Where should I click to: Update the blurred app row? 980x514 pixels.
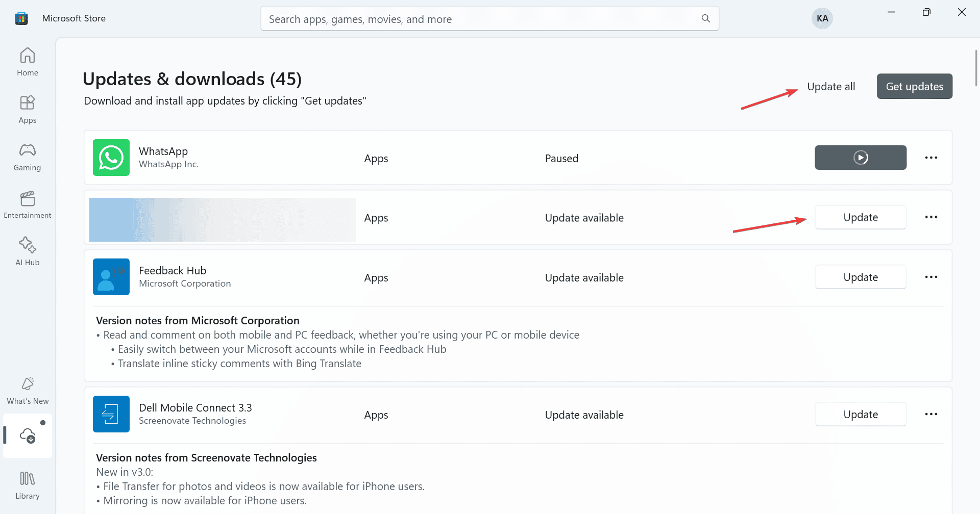coord(861,217)
